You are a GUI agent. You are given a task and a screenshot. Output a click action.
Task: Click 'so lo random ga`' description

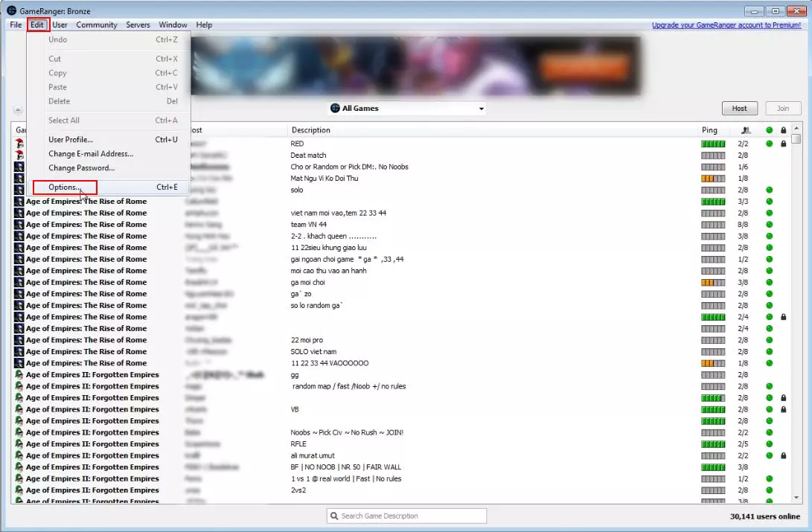[x=317, y=305]
